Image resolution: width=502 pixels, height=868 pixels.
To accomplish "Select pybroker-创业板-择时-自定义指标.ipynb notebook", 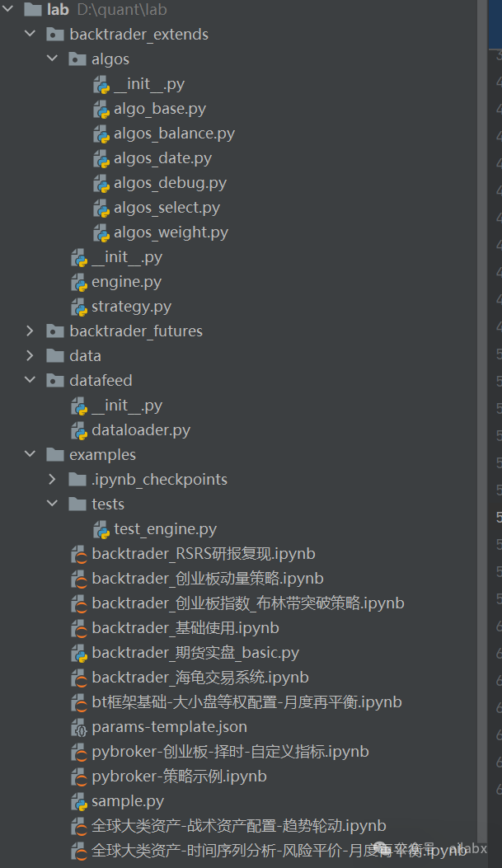I will point(230,752).
